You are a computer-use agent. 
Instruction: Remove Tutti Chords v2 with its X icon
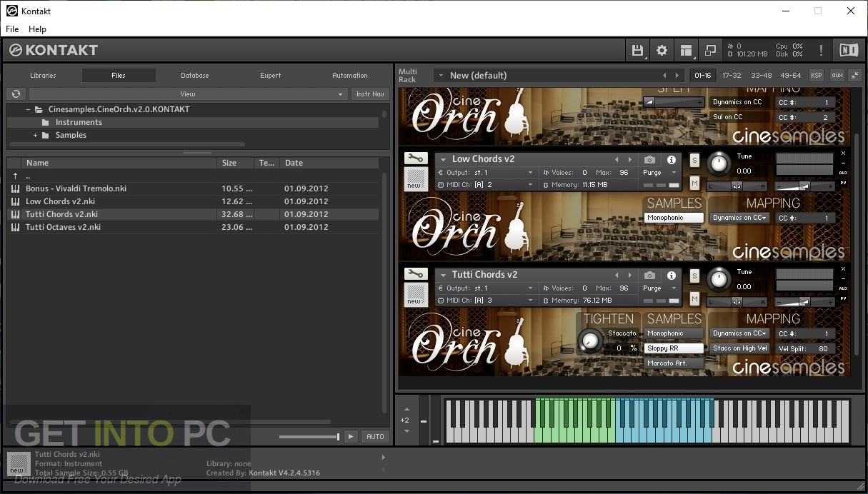pyautogui.click(x=843, y=269)
